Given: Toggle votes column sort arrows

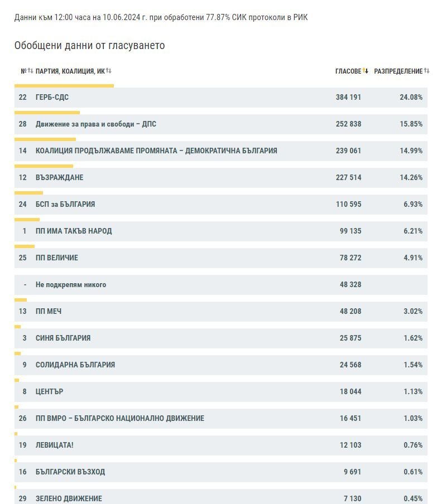Looking at the screenshot, I should point(366,70).
